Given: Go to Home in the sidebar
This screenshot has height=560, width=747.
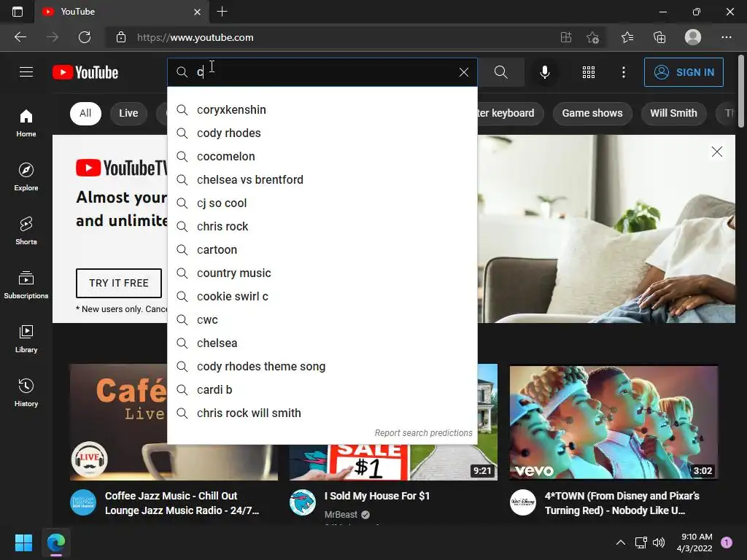Looking at the screenshot, I should click(26, 123).
